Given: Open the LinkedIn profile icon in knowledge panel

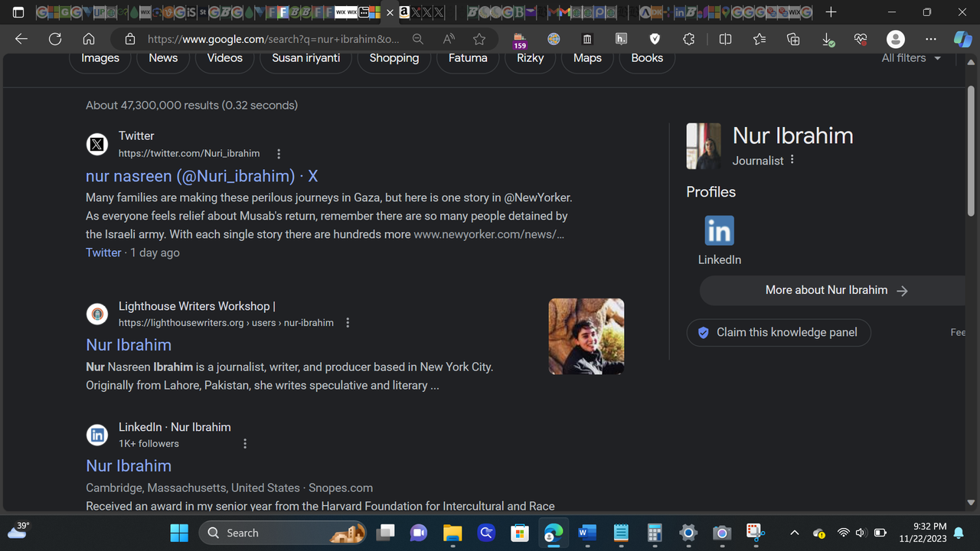Looking at the screenshot, I should [719, 230].
